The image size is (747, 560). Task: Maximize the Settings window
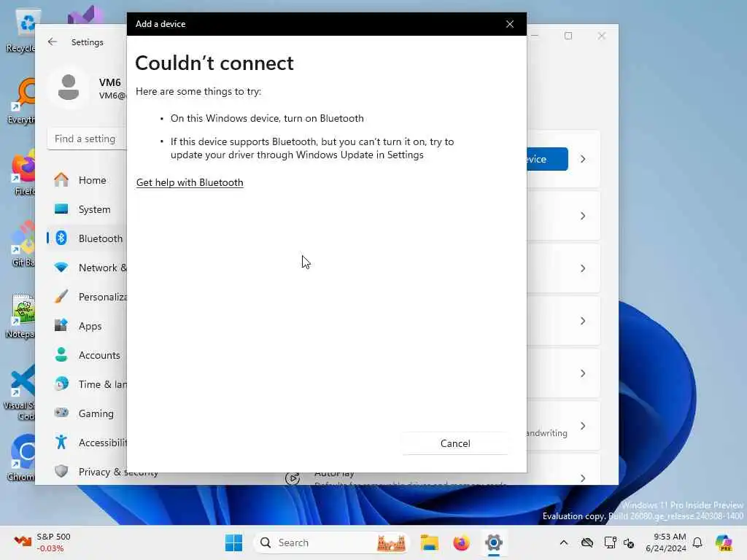coord(568,36)
